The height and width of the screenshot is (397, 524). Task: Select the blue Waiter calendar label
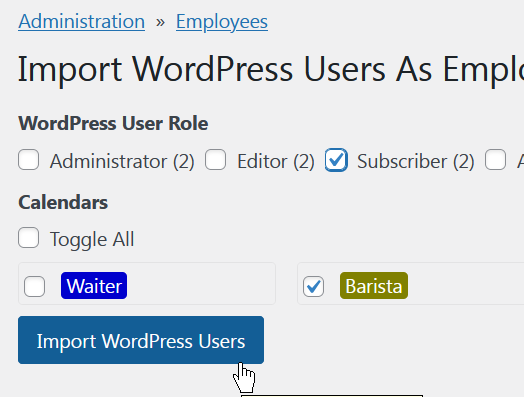(94, 286)
